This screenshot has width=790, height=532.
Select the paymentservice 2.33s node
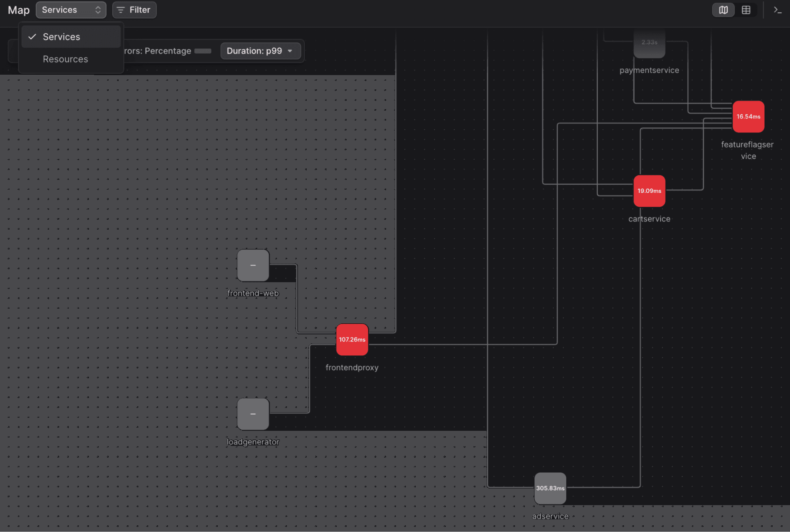click(649, 43)
